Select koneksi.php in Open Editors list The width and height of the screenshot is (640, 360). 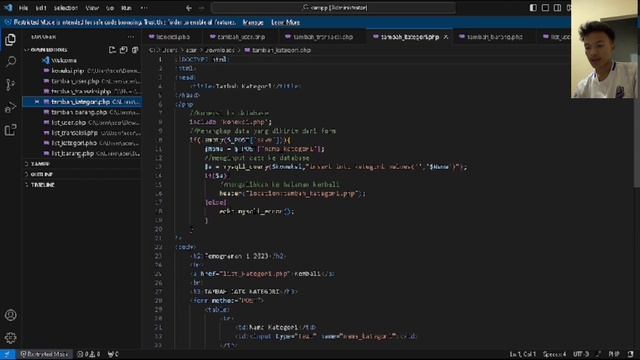click(x=82, y=71)
